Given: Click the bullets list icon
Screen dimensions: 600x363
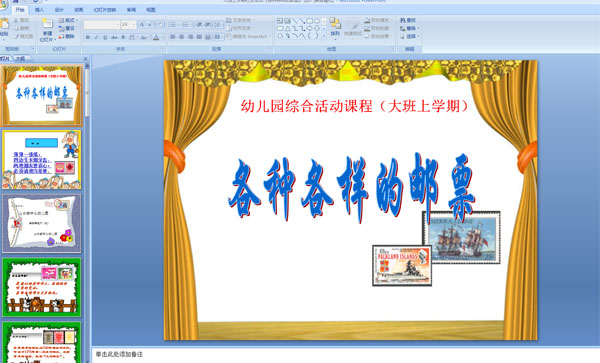Looking at the screenshot, I should (x=173, y=24).
